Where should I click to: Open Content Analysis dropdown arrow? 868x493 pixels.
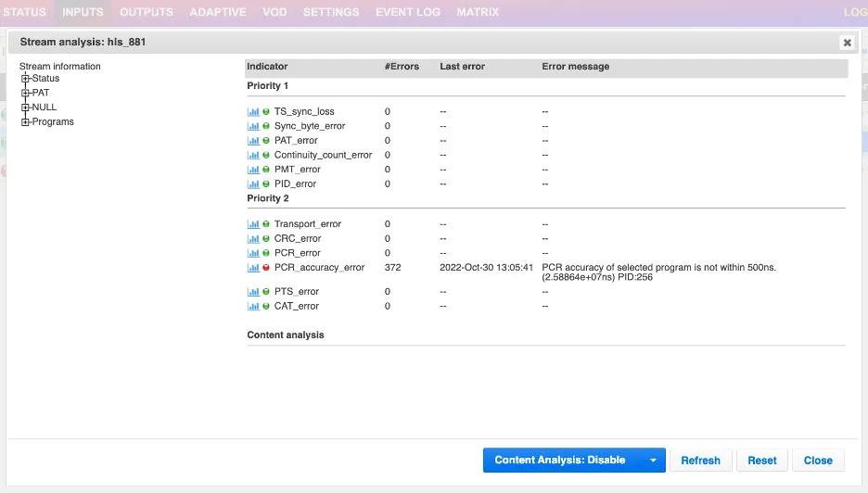point(653,461)
